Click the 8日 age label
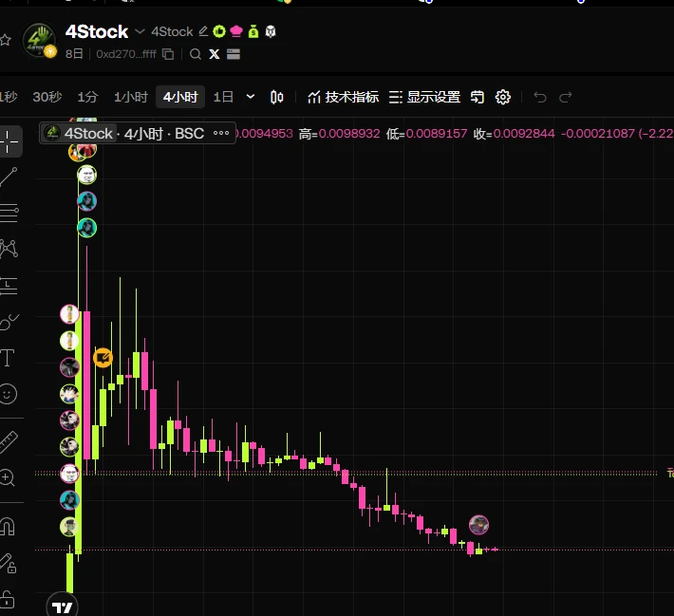The image size is (674, 616). [74, 54]
